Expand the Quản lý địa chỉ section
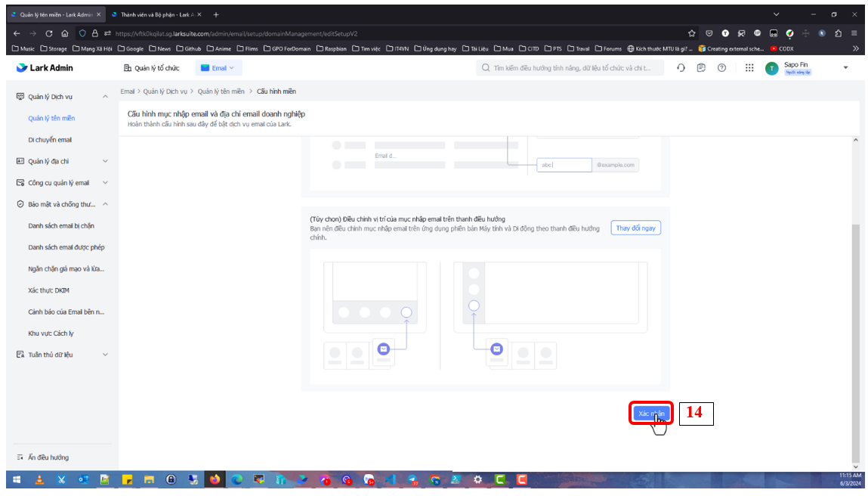868x496 pixels. (x=105, y=161)
